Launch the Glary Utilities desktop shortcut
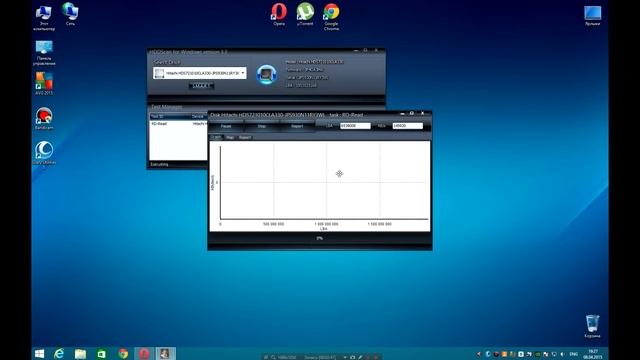 (x=44, y=153)
